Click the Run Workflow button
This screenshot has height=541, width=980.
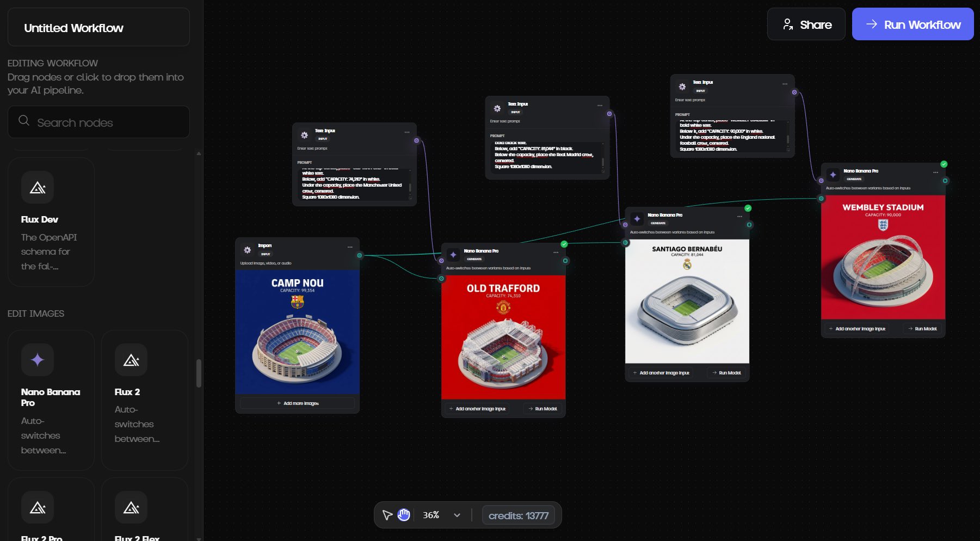[x=913, y=24]
